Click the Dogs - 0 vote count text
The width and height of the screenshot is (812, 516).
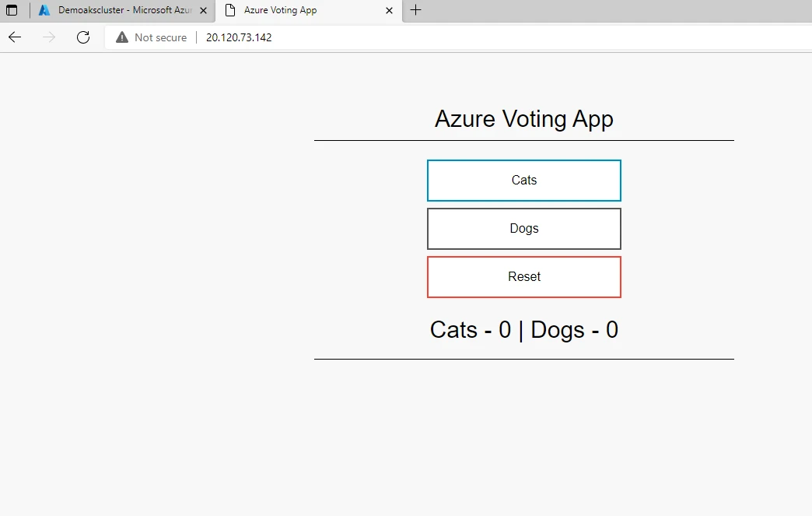(574, 329)
